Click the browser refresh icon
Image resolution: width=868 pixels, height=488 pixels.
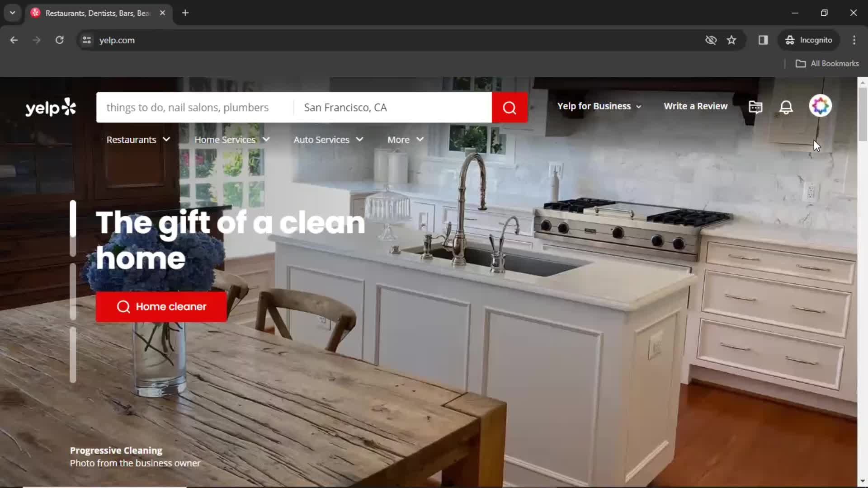[59, 40]
